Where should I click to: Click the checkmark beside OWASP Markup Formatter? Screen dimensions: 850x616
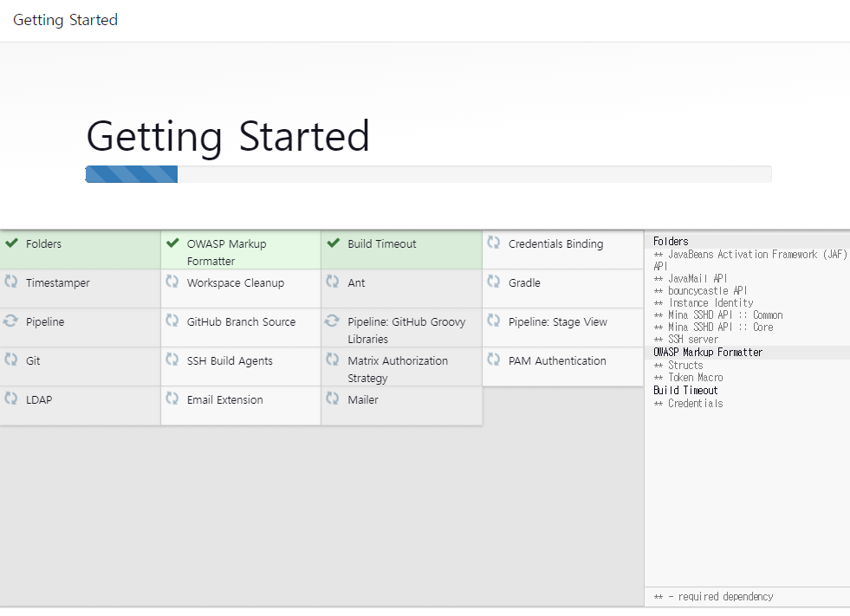click(x=172, y=243)
